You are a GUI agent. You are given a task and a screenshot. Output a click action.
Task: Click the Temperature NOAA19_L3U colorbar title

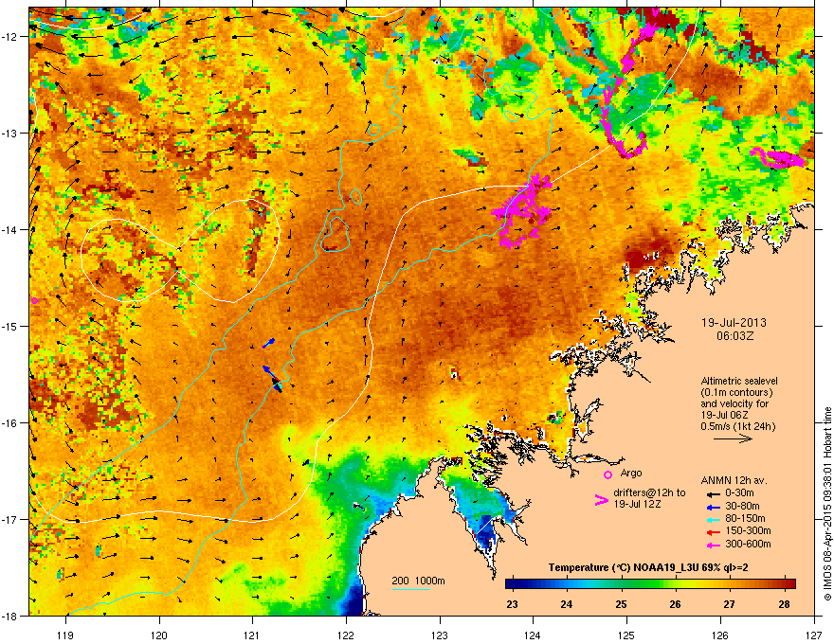tap(648, 567)
